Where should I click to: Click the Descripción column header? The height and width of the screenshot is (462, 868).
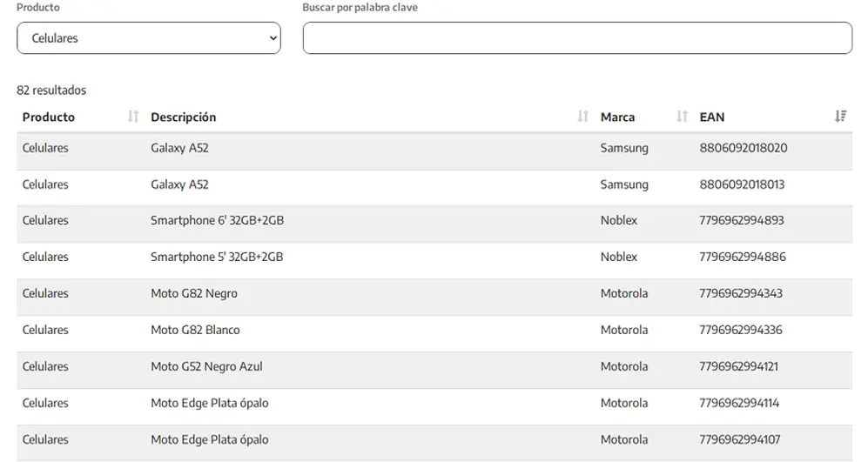click(x=183, y=117)
